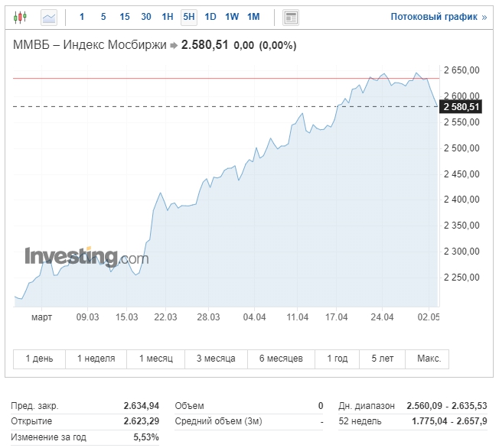Click the 2 650,00 price axis label

pyautogui.click(x=461, y=70)
